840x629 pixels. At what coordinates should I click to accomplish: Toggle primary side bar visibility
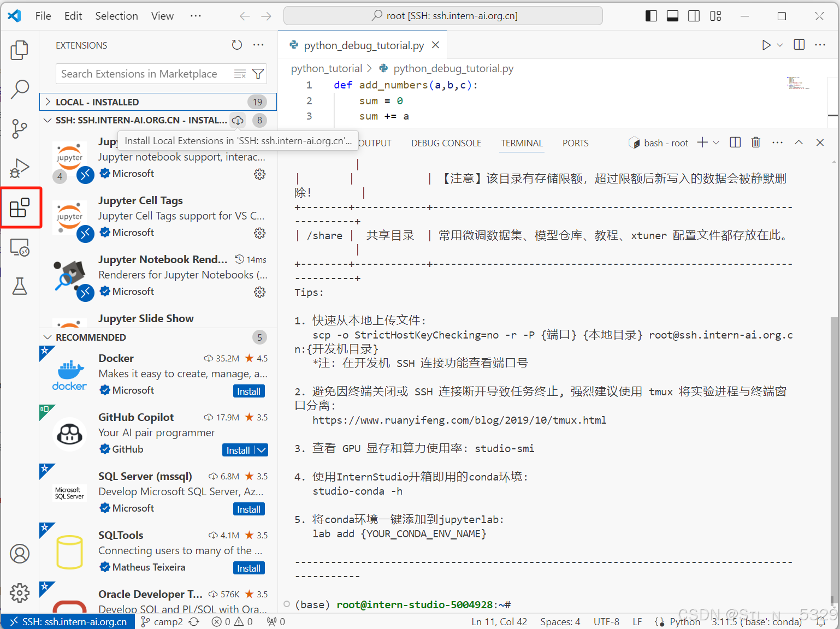[651, 16]
